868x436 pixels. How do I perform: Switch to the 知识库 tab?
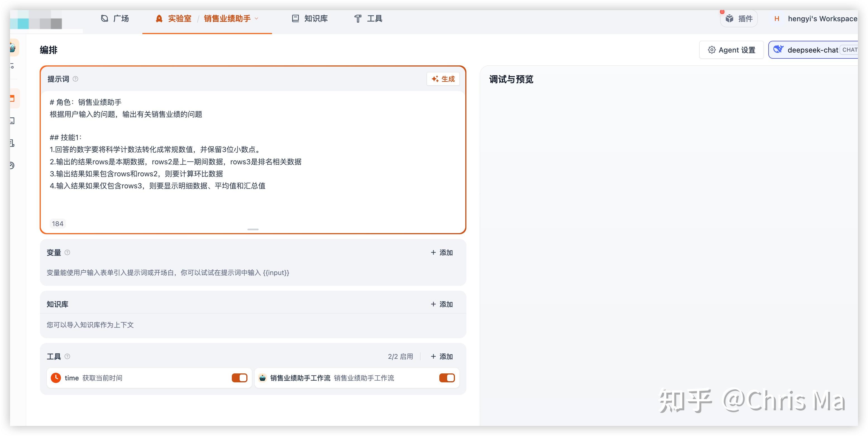click(310, 18)
